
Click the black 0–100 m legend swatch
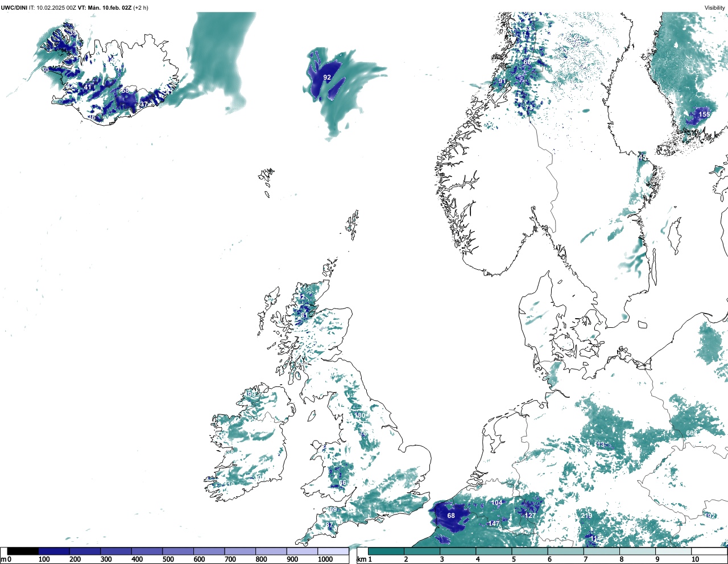(x=23, y=551)
